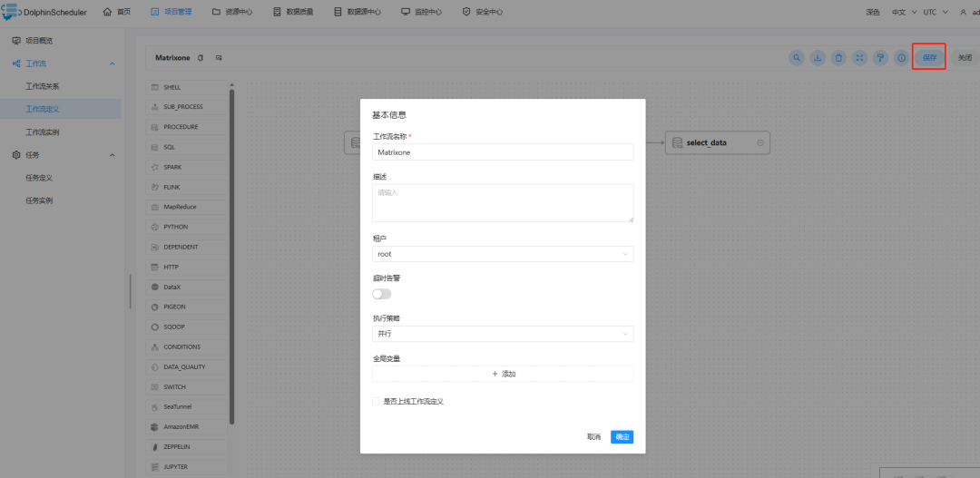Open the 租户 tenant dropdown showing root
This screenshot has width=980, height=478.
pyautogui.click(x=503, y=254)
